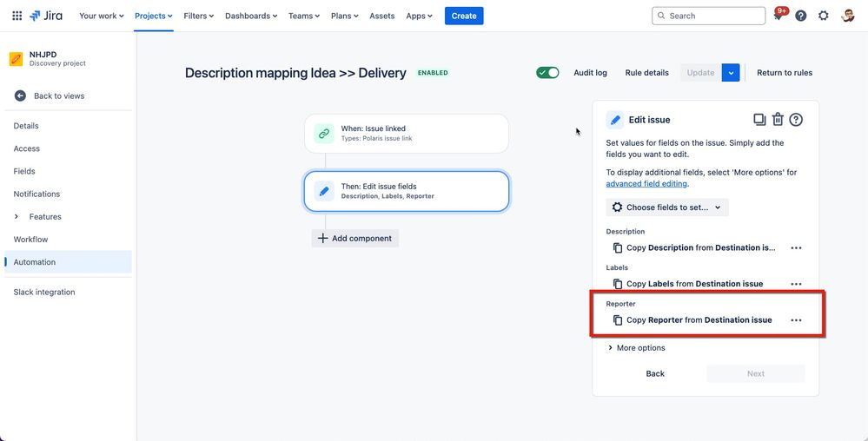This screenshot has height=441, width=868.
Task: Click the Update button
Action: point(701,72)
